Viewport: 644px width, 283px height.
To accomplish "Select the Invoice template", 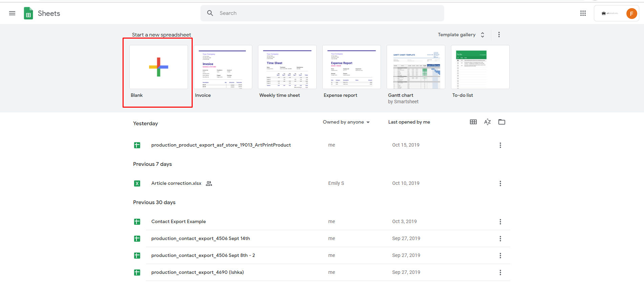I will click(x=223, y=67).
